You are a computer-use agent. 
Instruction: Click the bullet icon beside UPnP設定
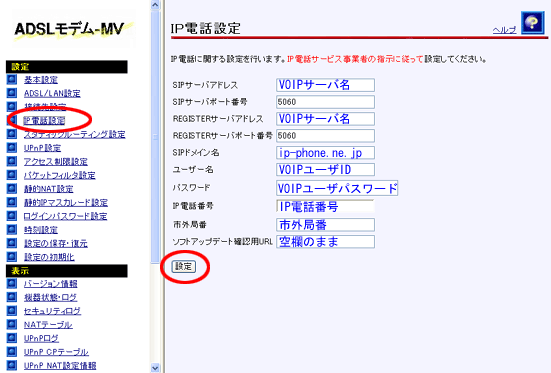pos(12,147)
